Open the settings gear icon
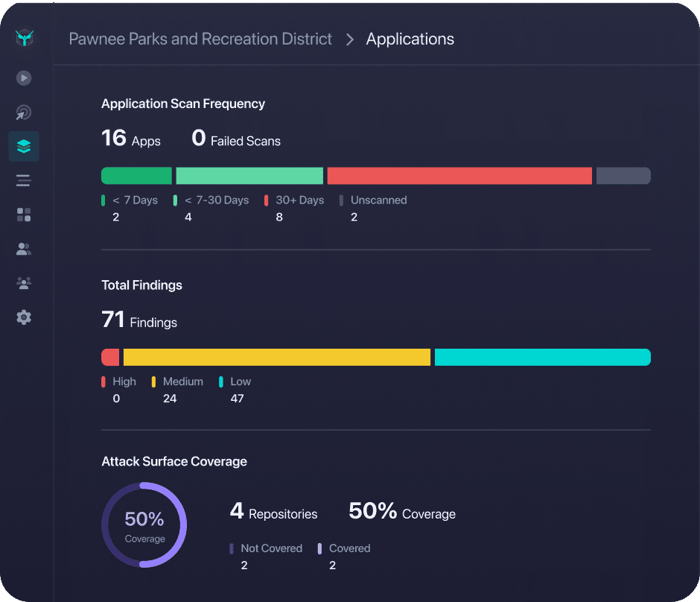The height and width of the screenshot is (602, 700). click(24, 317)
